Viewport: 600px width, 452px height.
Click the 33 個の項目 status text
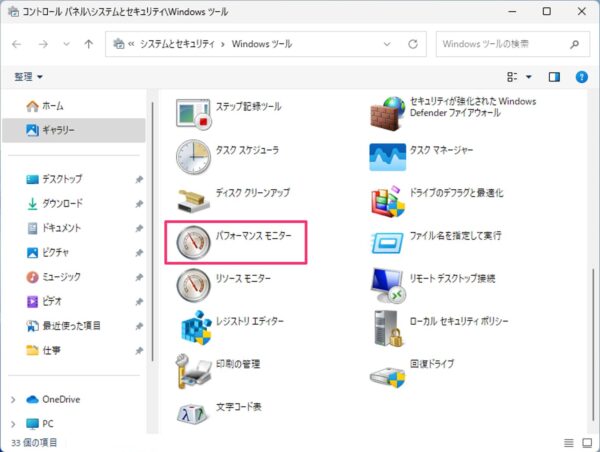click(x=34, y=443)
